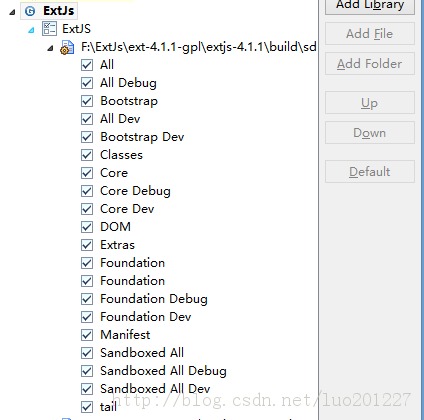This screenshot has width=424, height=420.
Task: Click the ExtJs global library icon
Action: click(x=30, y=11)
